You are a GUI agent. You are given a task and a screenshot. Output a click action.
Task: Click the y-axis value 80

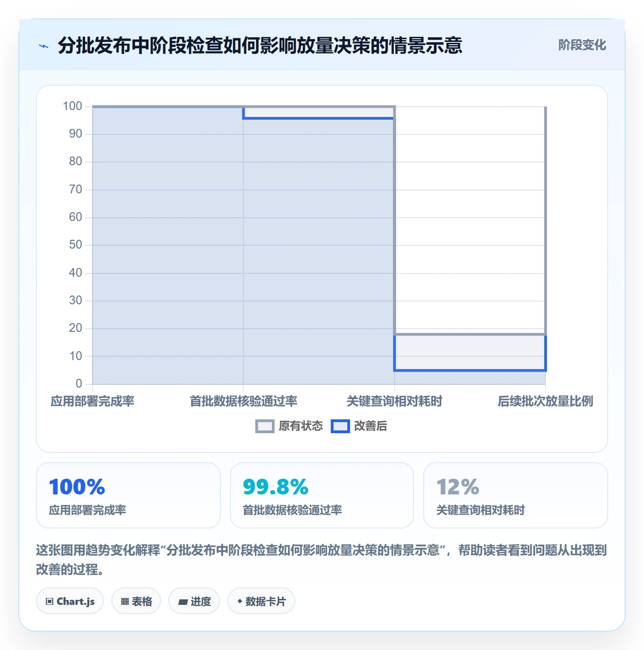[x=75, y=162]
